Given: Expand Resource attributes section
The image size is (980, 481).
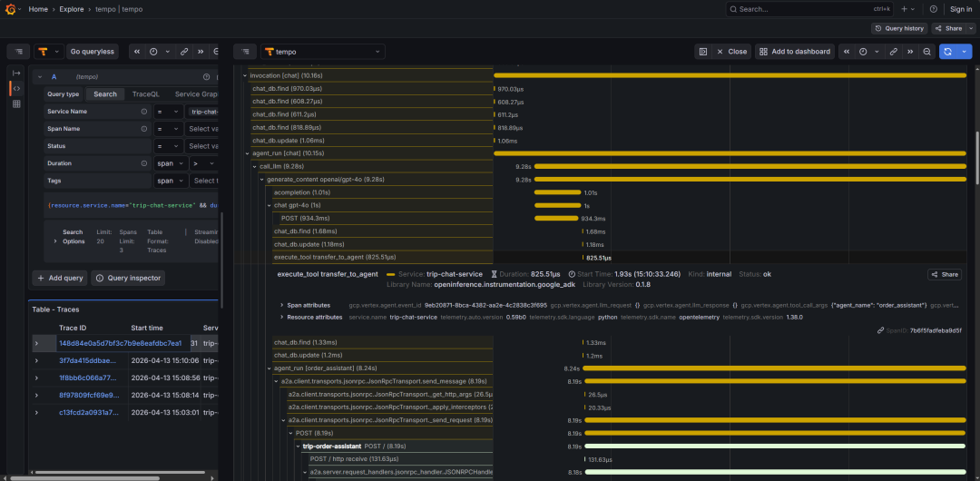Looking at the screenshot, I should [282, 317].
